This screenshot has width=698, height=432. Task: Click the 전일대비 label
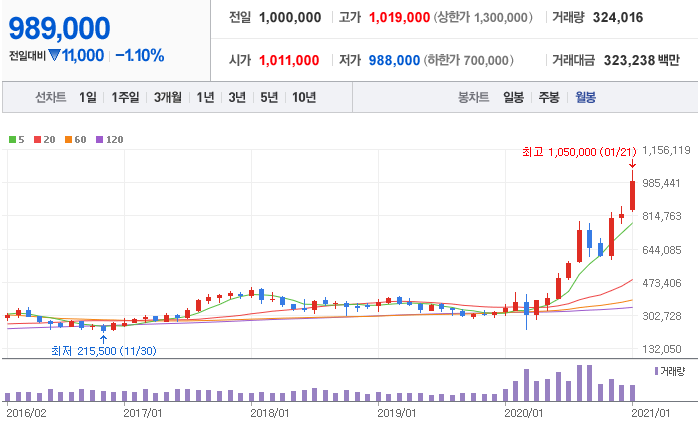click(x=28, y=56)
